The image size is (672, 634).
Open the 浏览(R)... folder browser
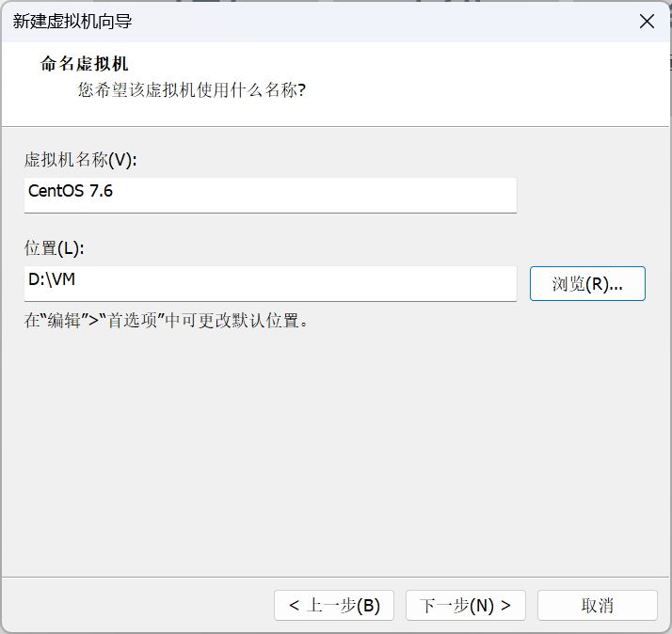587,283
